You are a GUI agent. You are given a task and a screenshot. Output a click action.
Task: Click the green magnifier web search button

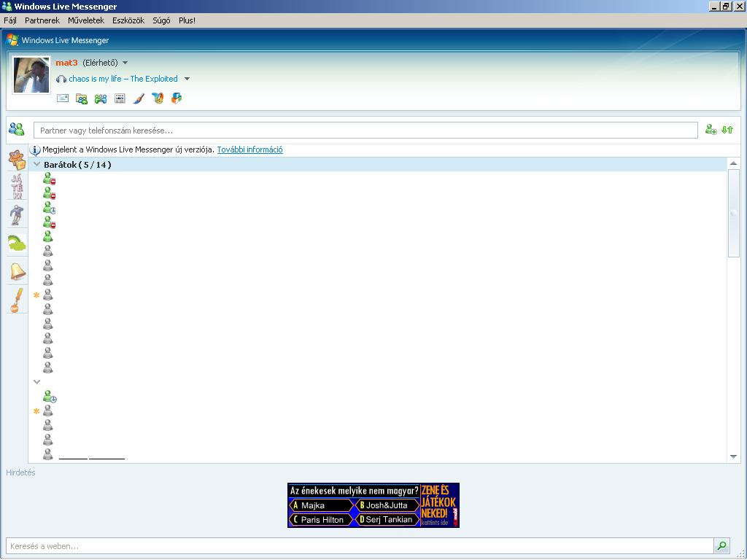click(721, 545)
